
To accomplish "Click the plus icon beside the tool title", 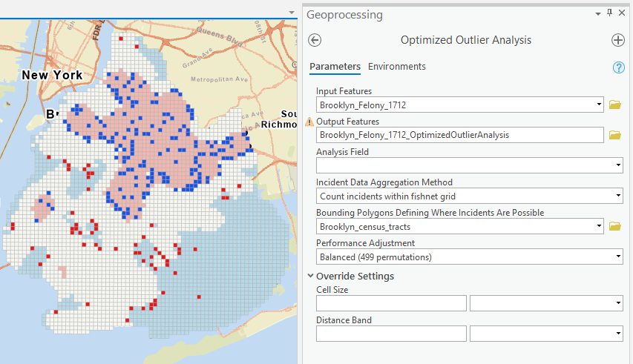I will (617, 40).
